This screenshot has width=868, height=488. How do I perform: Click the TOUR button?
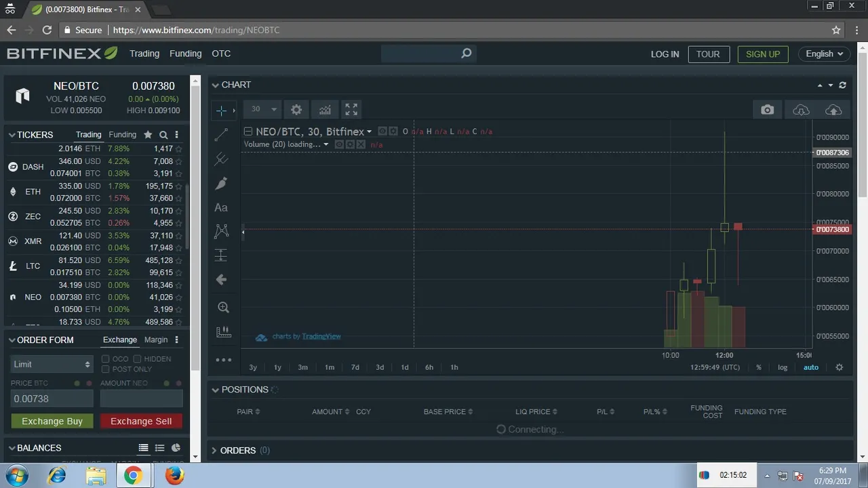(708, 54)
